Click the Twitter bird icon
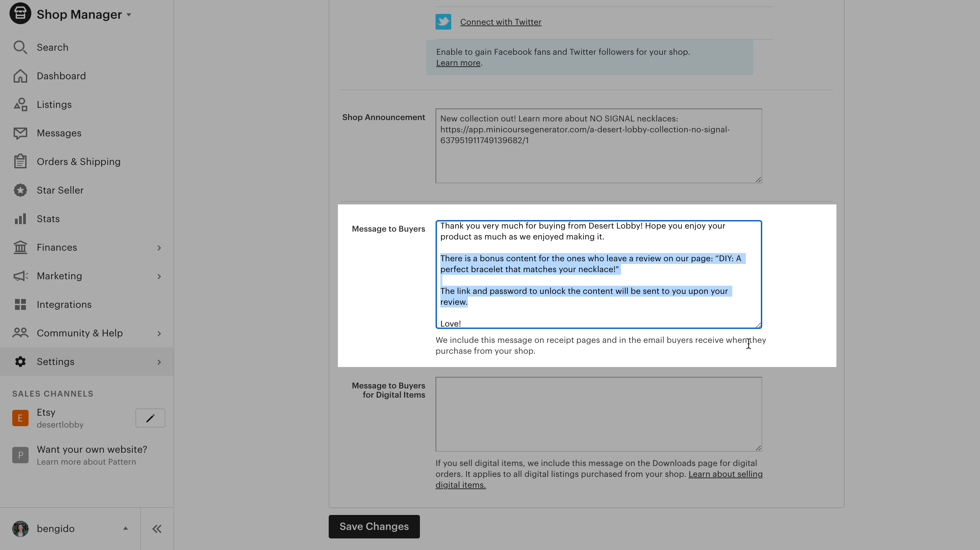This screenshot has width=980, height=550. pos(443,22)
